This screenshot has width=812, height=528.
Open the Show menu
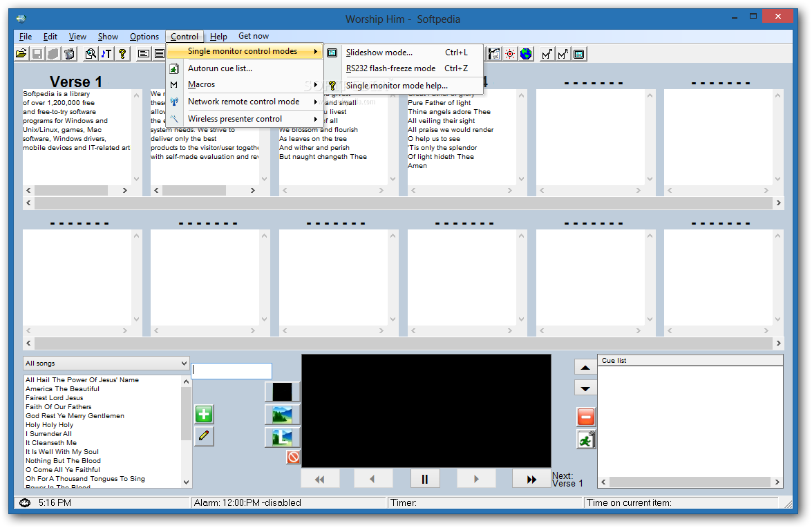108,36
